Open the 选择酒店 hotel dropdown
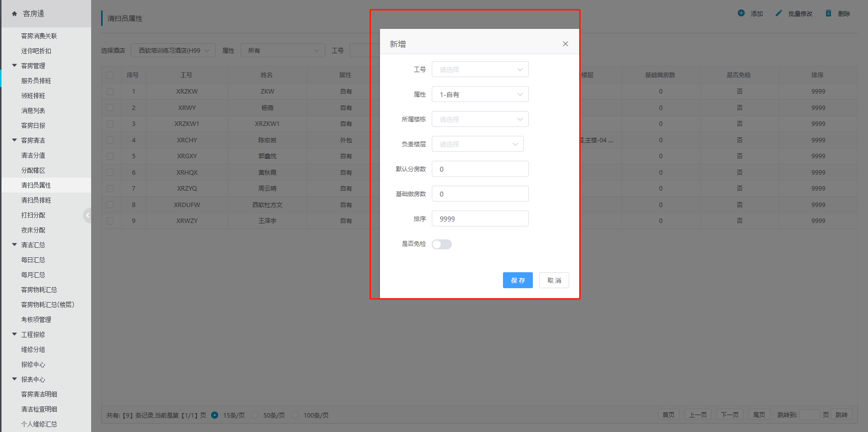 (x=173, y=50)
